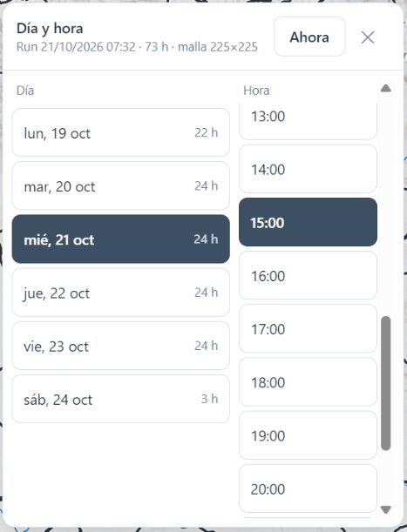Click the scrollbar down arrow

point(386,509)
